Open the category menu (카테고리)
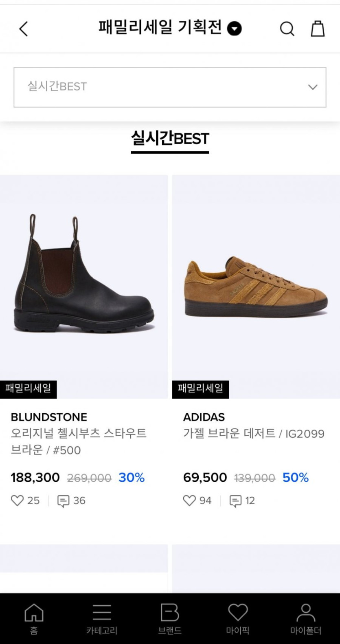 (102, 618)
